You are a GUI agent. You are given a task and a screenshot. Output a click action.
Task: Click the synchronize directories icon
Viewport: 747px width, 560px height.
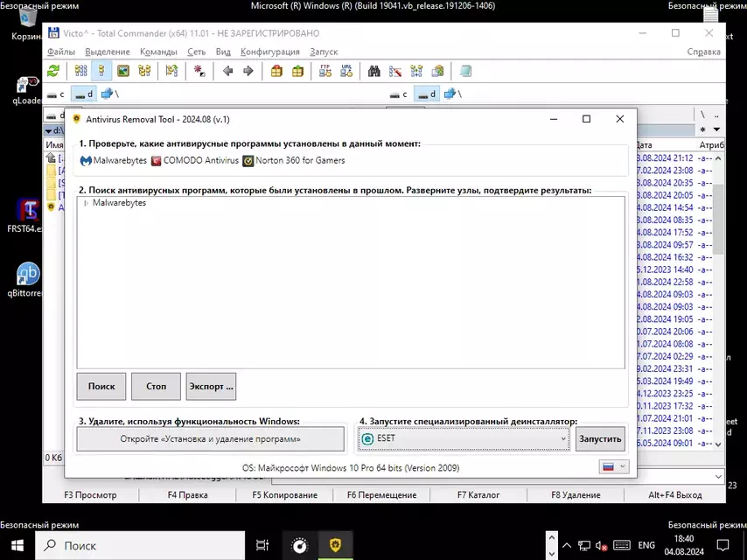(416, 71)
